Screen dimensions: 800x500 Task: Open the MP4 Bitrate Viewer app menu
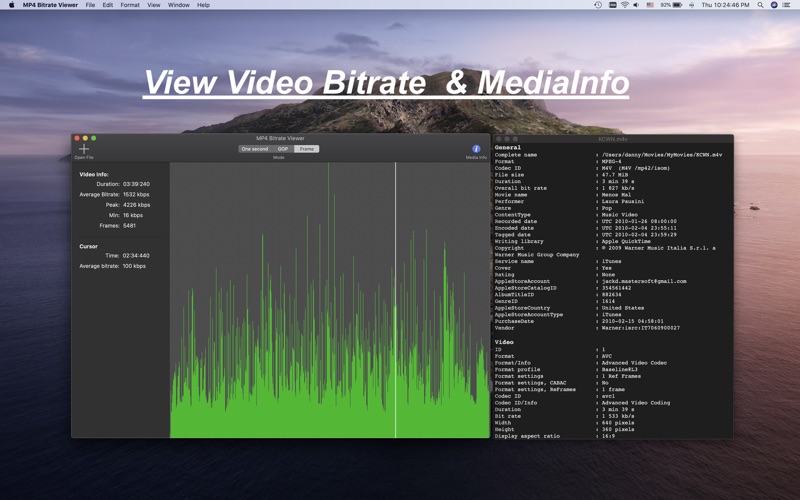pos(50,5)
